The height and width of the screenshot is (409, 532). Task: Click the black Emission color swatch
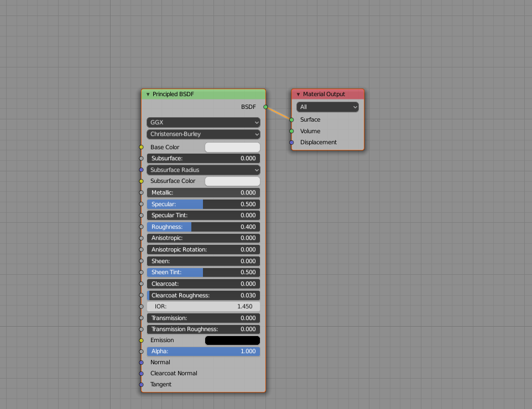[x=232, y=340]
